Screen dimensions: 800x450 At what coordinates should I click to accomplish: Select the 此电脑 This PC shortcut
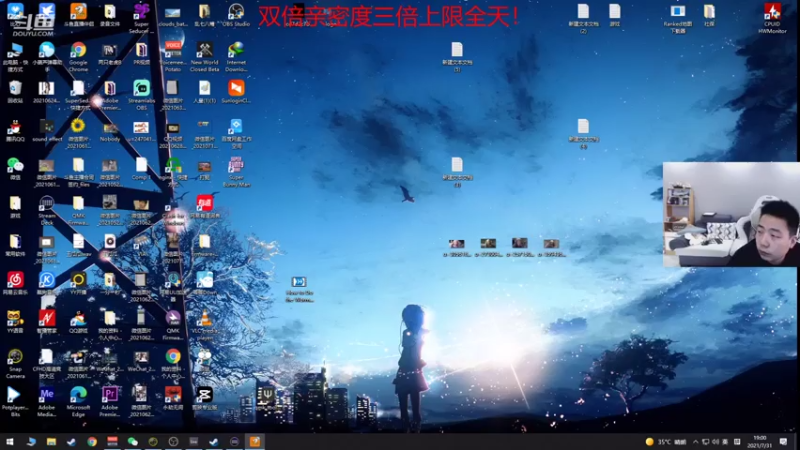15,56
